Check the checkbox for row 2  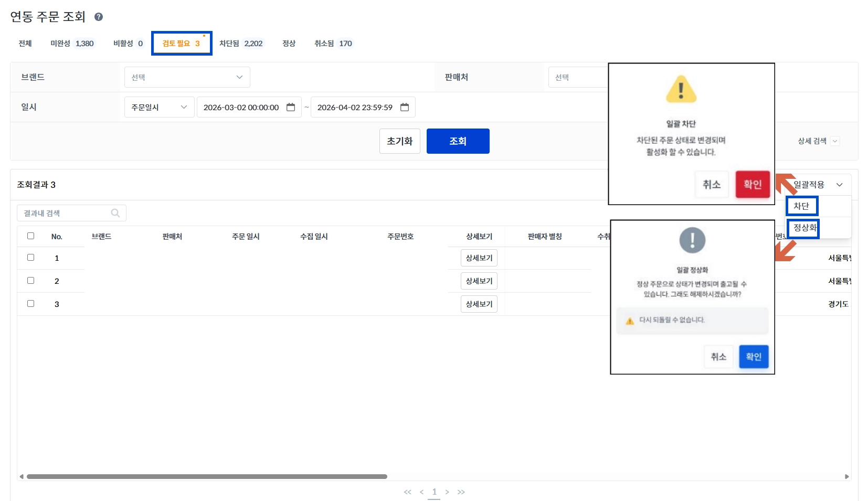click(31, 281)
